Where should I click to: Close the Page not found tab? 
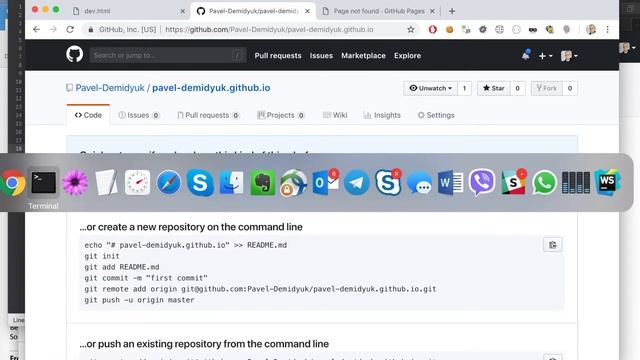tap(432, 11)
